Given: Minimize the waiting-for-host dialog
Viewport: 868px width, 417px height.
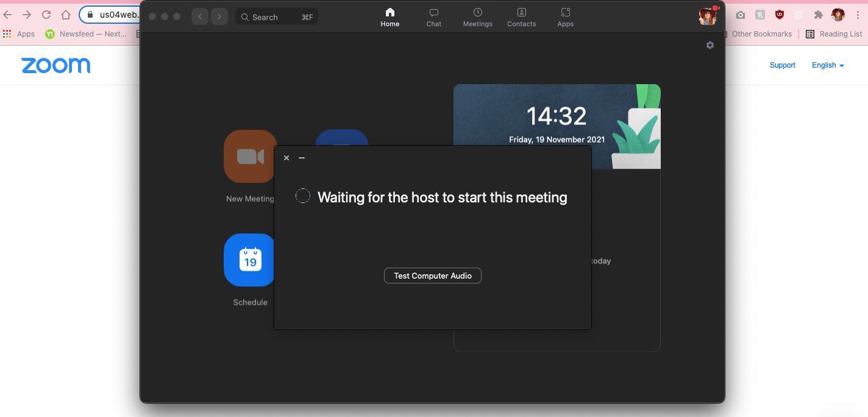Looking at the screenshot, I should click(302, 158).
